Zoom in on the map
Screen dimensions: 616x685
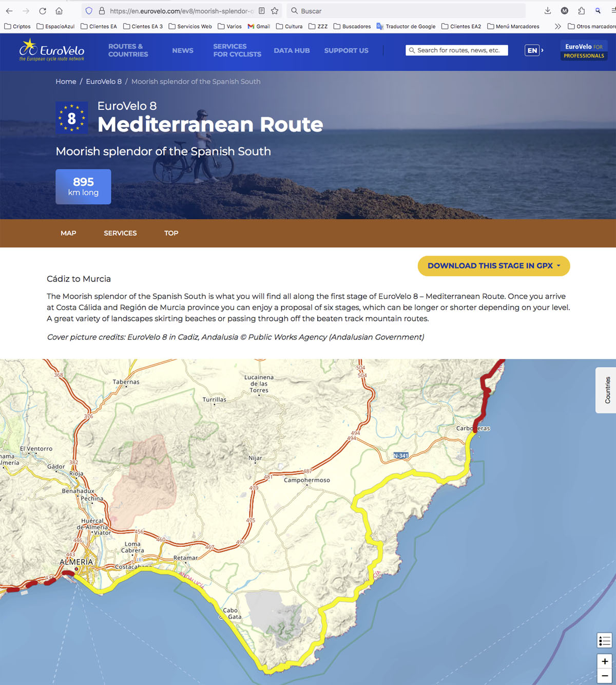pos(604,661)
